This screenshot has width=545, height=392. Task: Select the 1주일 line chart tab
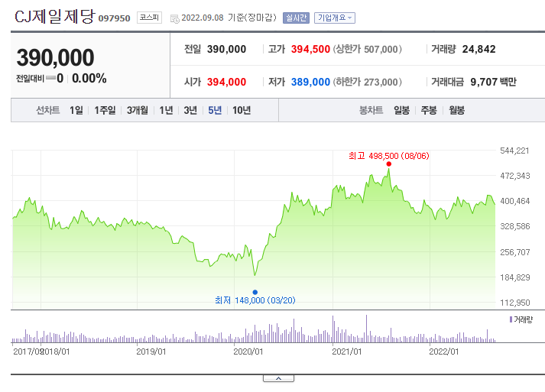105,110
